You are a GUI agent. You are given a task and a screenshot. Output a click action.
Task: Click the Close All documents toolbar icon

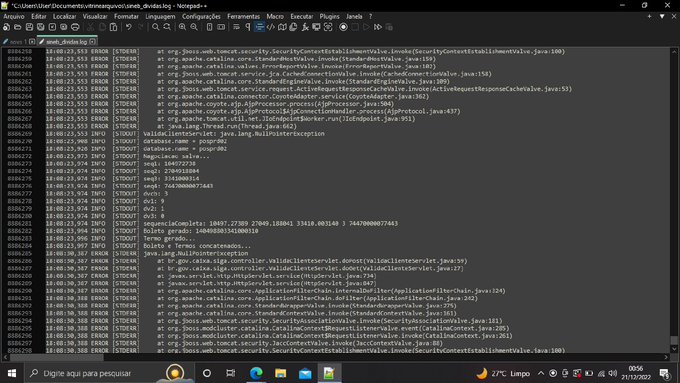point(63,27)
